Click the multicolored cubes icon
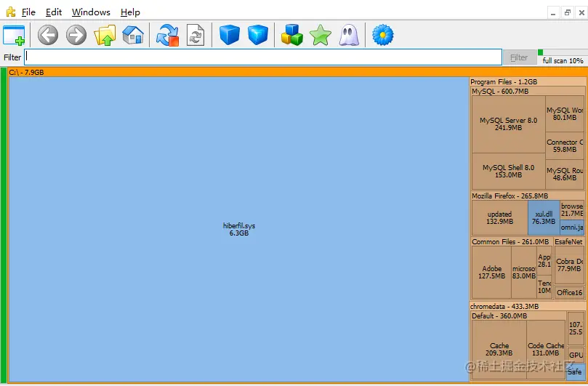 [x=291, y=35]
